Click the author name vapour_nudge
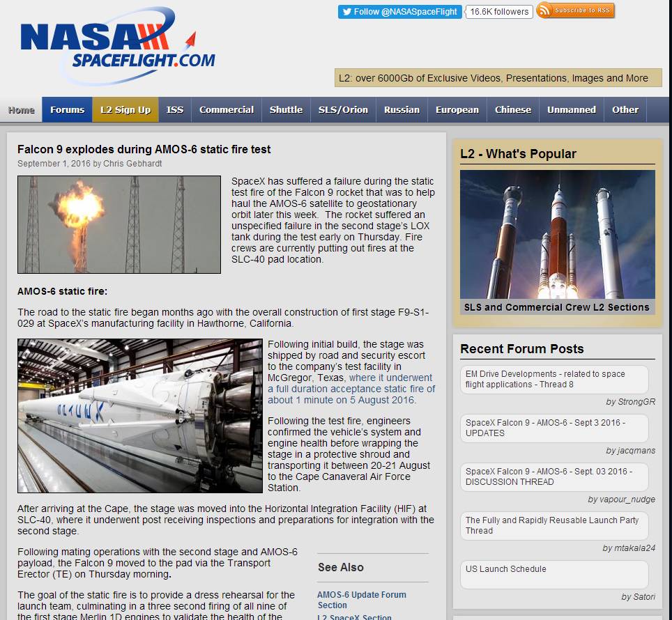The image size is (672, 620). pyautogui.click(x=627, y=499)
